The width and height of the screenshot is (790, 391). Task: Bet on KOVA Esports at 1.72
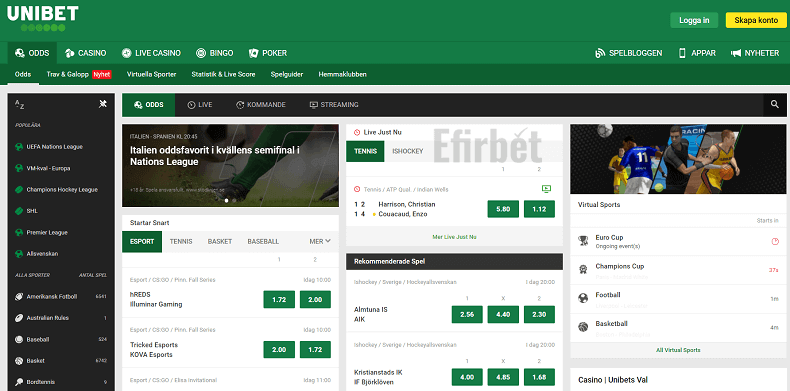(315, 350)
